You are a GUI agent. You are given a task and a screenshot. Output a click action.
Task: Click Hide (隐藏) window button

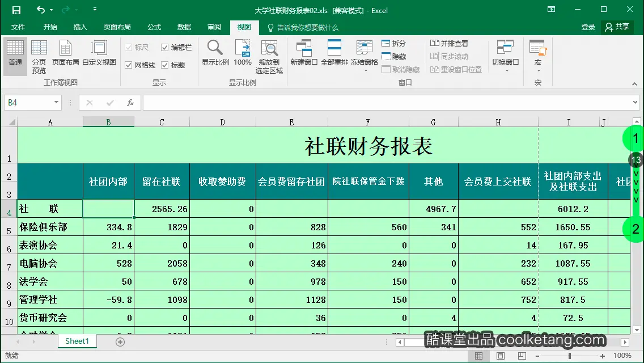click(x=394, y=56)
